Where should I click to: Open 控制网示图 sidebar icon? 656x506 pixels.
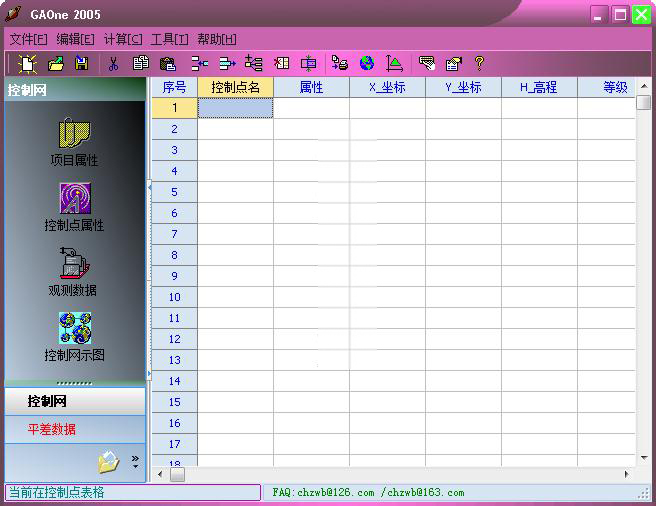coord(74,337)
